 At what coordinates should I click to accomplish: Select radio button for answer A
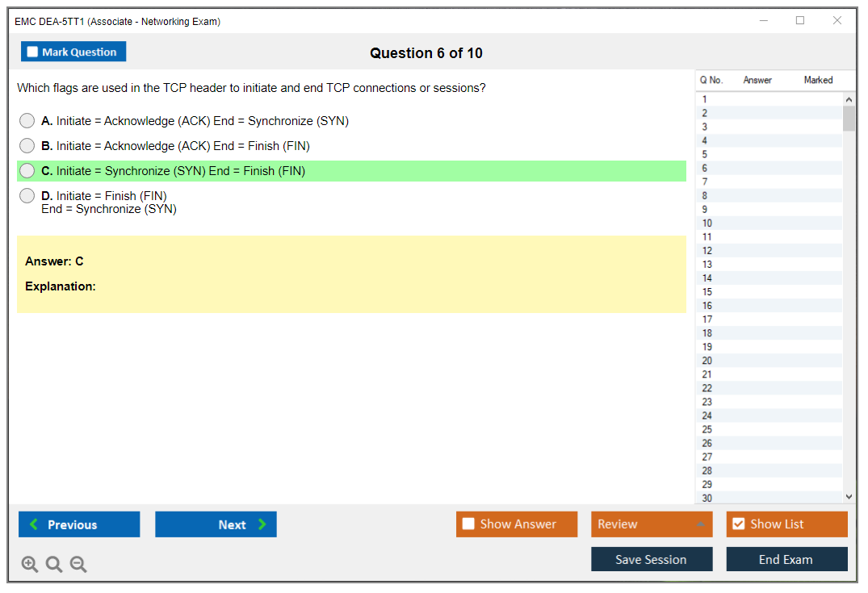click(27, 121)
